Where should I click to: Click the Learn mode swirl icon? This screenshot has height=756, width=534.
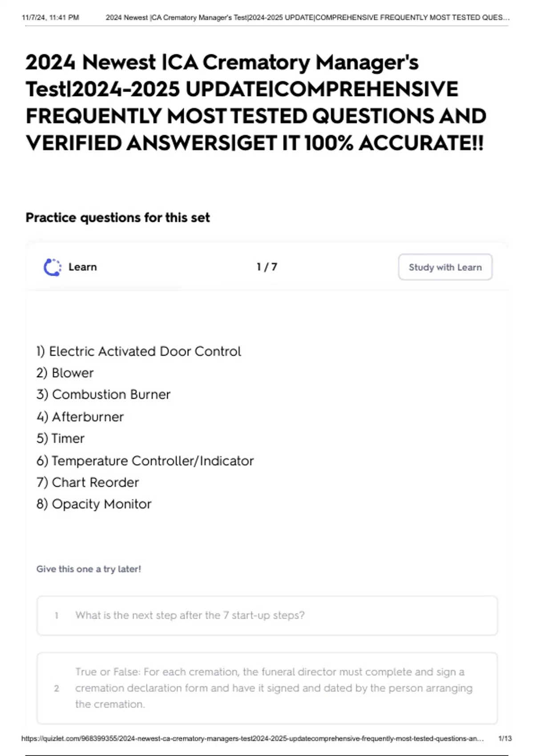(53, 267)
